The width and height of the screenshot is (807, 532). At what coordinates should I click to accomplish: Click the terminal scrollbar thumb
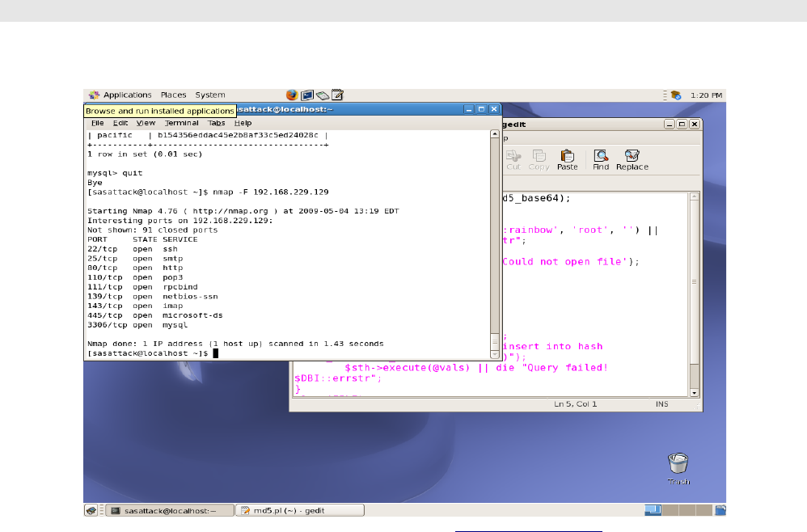click(495, 342)
